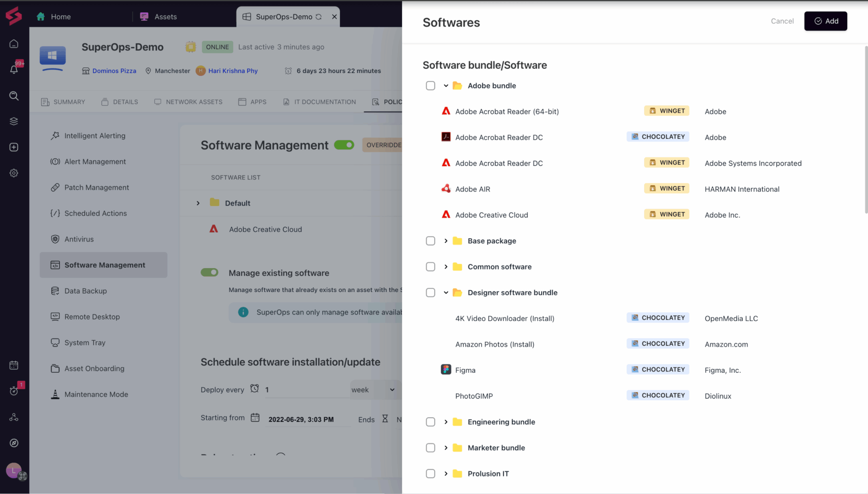Open Patch Management in policy menu
The width and height of the screenshot is (868, 494).
96,187
